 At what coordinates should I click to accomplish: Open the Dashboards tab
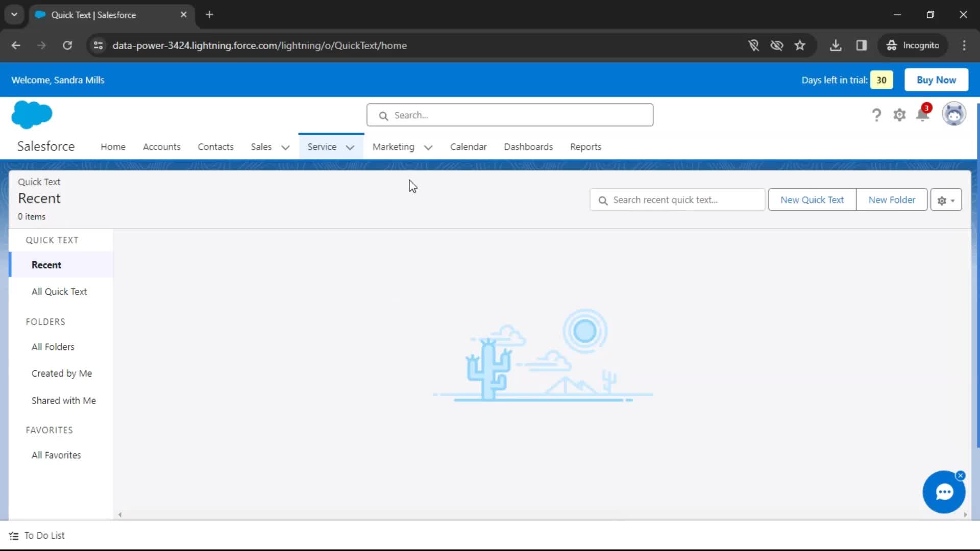528,147
